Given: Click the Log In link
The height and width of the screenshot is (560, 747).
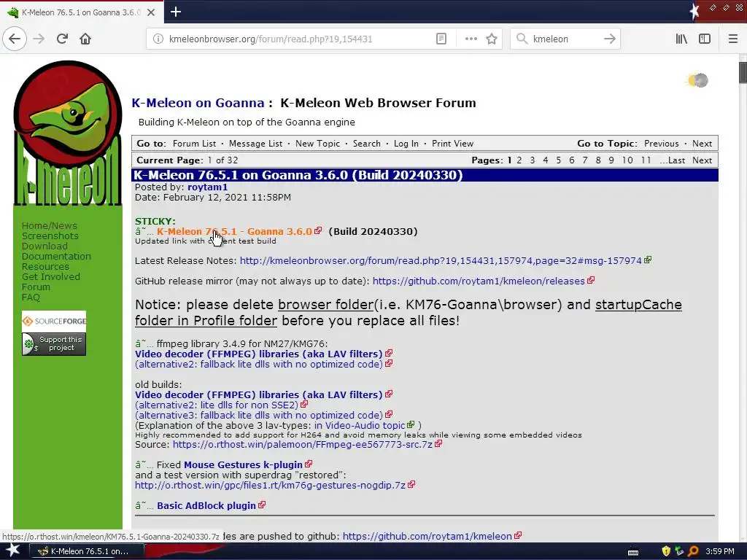Looking at the screenshot, I should tap(406, 144).
